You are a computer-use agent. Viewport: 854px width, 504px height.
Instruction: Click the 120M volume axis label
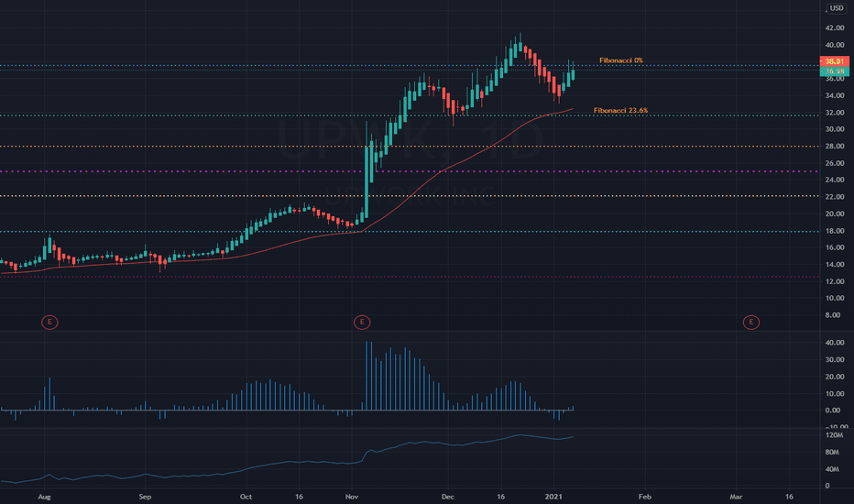click(x=835, y=435)
